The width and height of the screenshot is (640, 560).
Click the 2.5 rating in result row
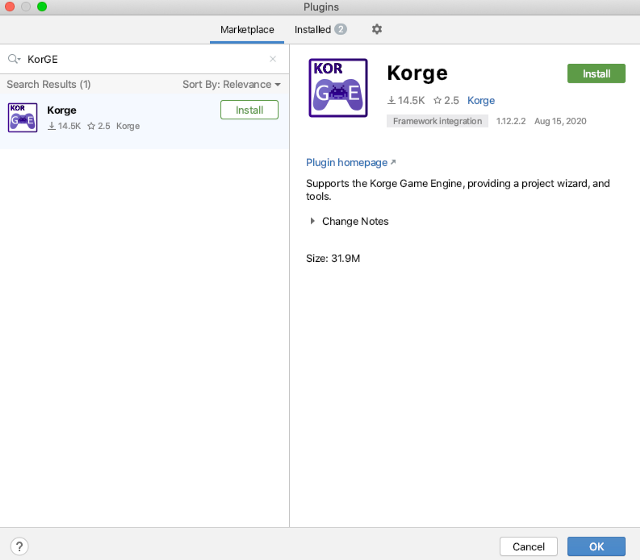pos(99,126)
